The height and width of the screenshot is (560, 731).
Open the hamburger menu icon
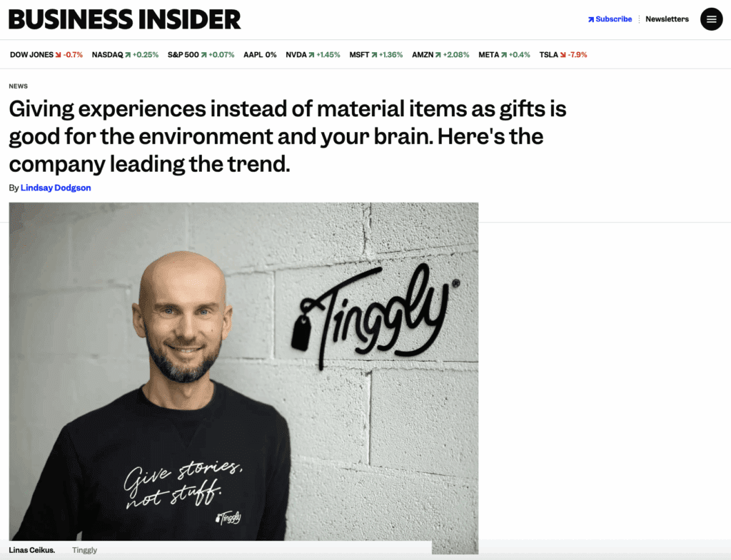[x=712, y=19]
